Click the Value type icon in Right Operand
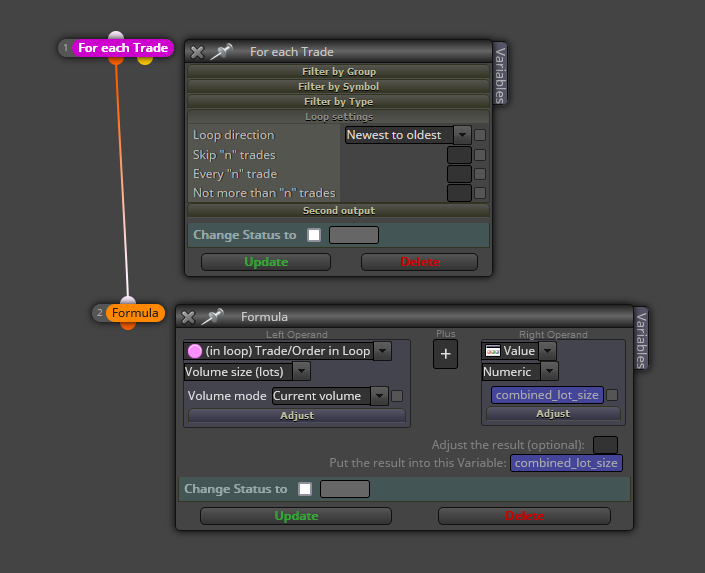The width and height of the screenshot is (705, 573). click(x=493, y=351)
